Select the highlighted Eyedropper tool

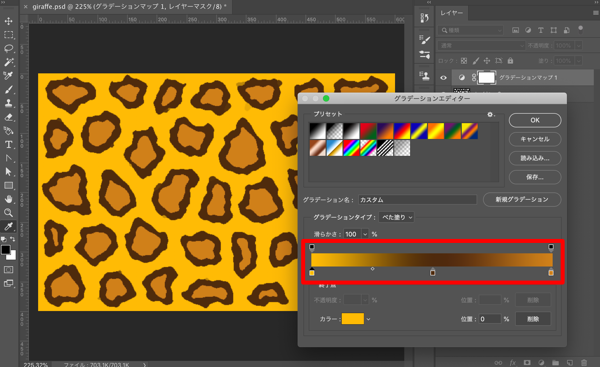click(8, 226)
